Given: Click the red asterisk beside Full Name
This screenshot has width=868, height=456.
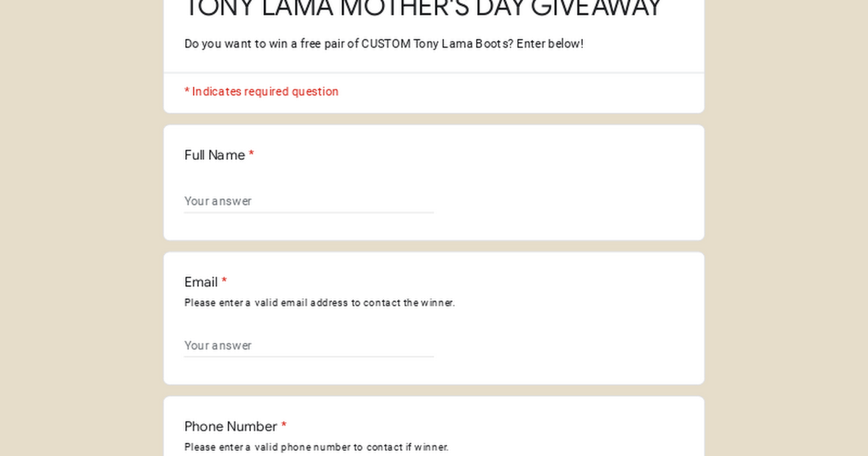Looking at the screenshot, I should click(251, 154).
